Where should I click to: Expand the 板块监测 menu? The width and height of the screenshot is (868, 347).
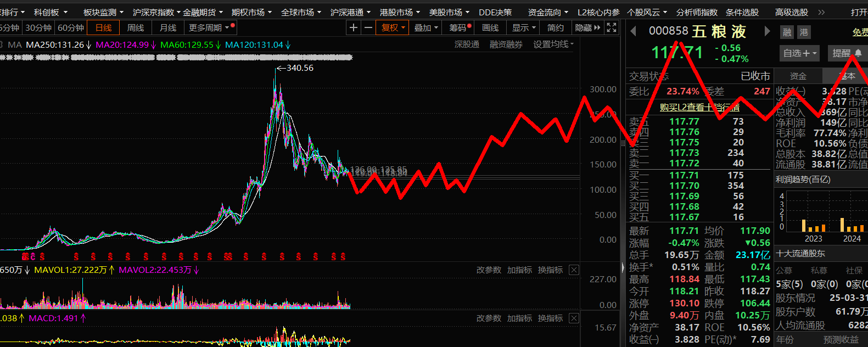click(103, 12)
